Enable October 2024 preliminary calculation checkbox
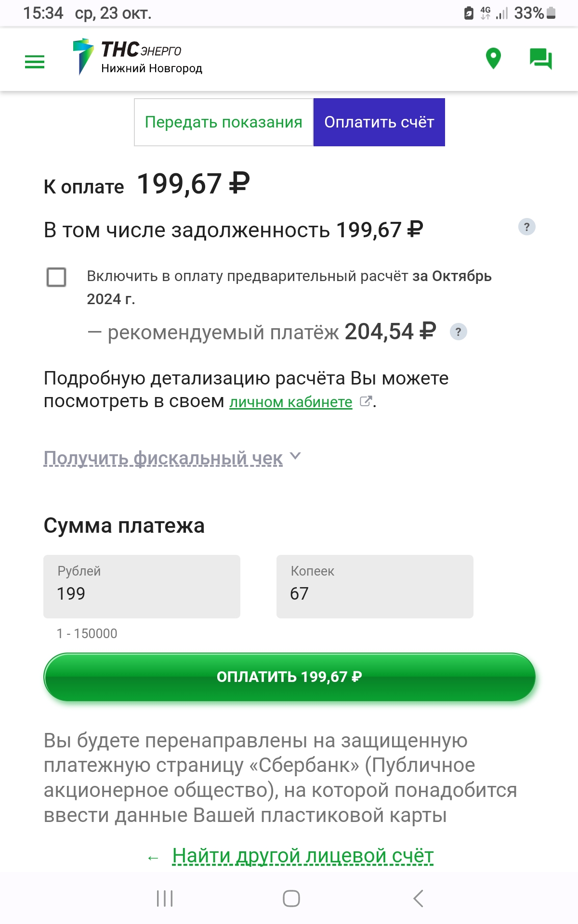The image size is (578, 924). [x=56, y=277]
